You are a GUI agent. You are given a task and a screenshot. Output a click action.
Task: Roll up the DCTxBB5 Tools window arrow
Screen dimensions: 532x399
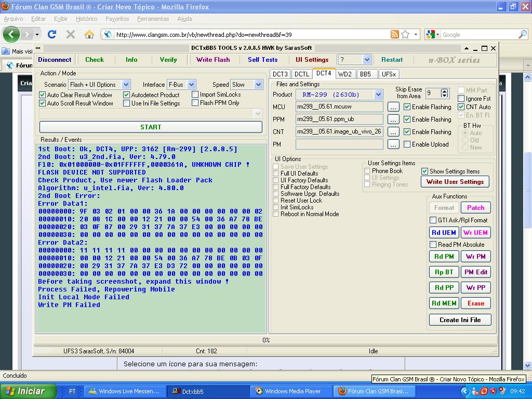pyautogui.click(x=467, y=48)
